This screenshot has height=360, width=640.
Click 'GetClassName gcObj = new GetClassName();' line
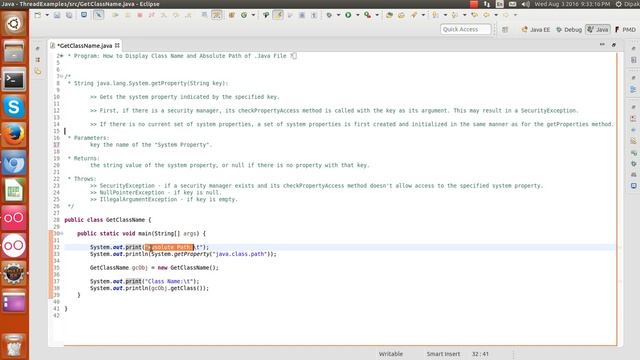coord(154,268)
